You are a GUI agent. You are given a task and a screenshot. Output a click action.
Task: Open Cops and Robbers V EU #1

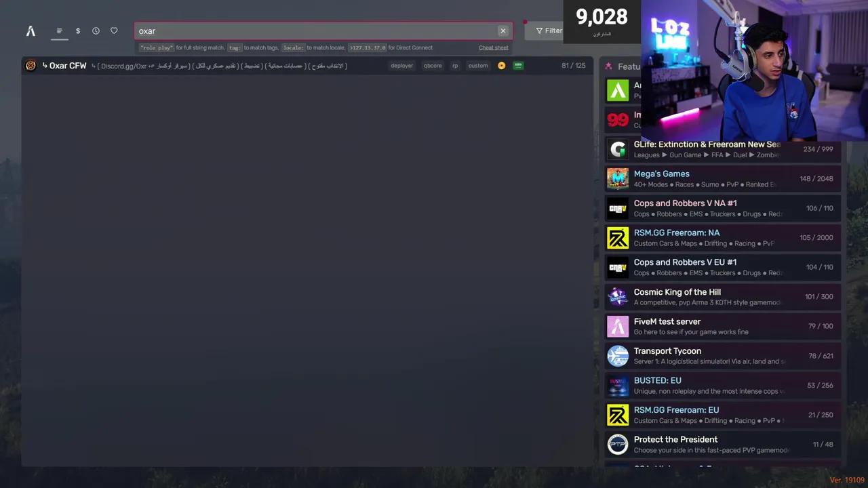point(723,267)
